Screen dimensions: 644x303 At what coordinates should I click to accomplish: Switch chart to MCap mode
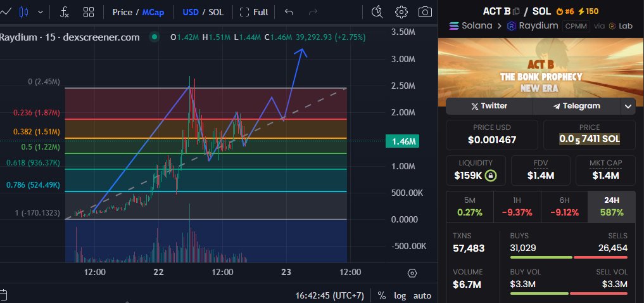153,12
